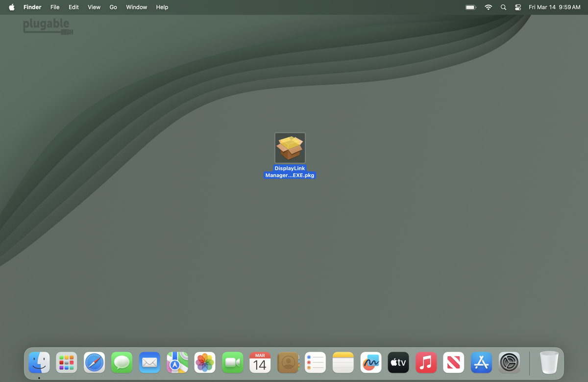Open the Go menu
Screen dimensions: 588x382
(x=113, y=7)
